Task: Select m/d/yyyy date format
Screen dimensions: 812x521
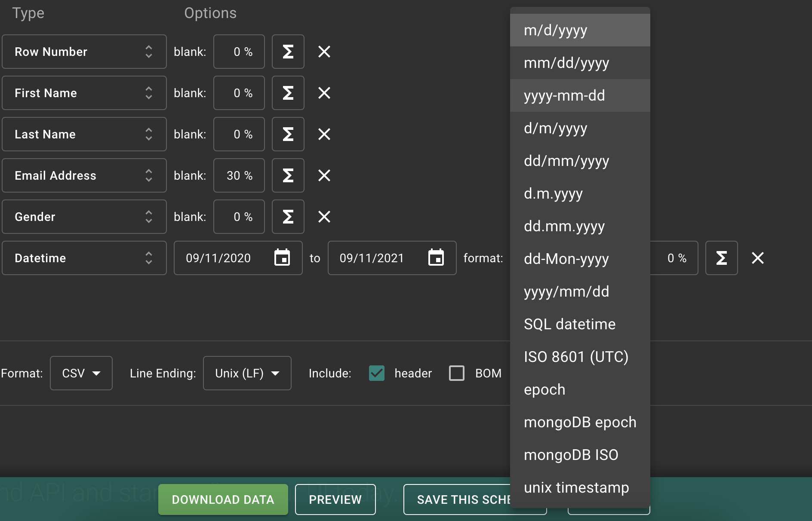Action: (580, 30)
